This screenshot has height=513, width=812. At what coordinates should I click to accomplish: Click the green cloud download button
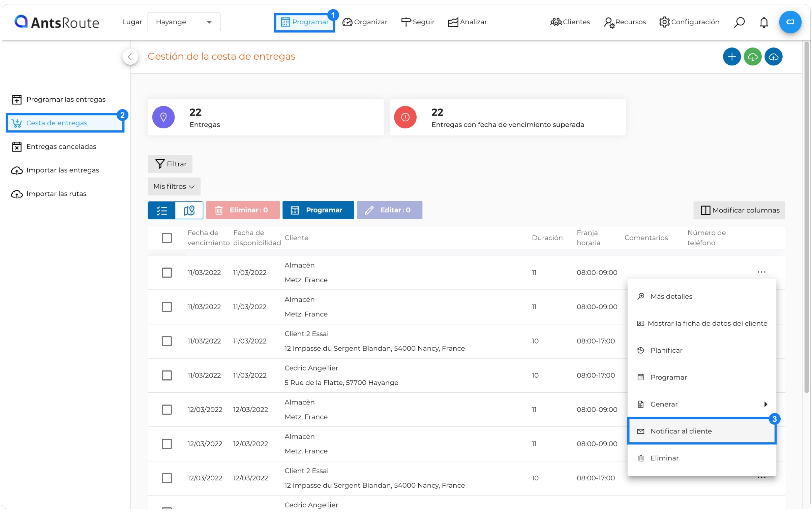point(752,57)
